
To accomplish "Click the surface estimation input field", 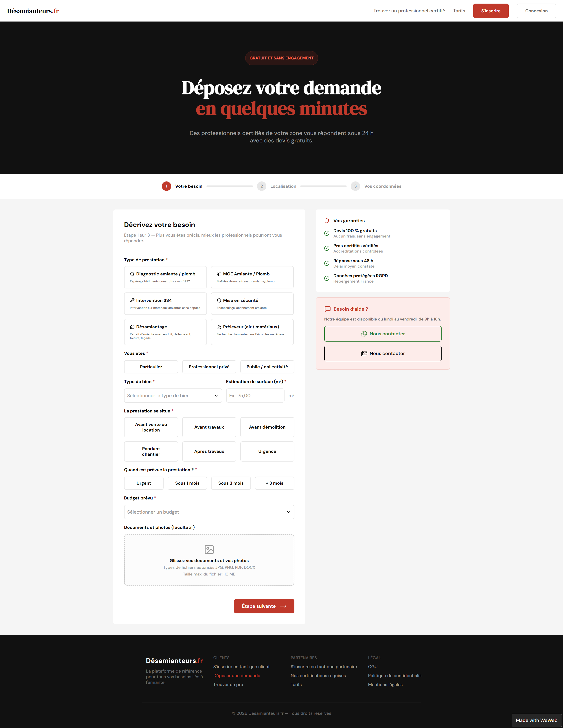I will (255, 396).
